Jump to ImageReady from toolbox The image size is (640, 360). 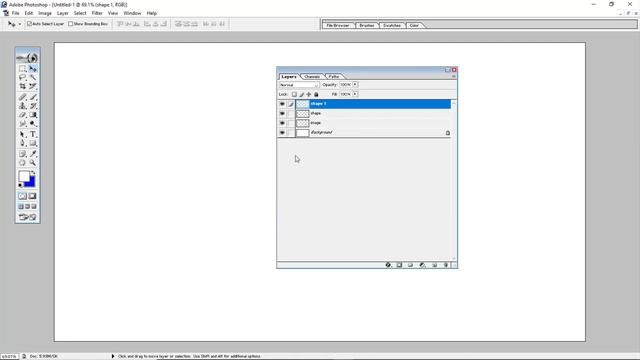27,217
